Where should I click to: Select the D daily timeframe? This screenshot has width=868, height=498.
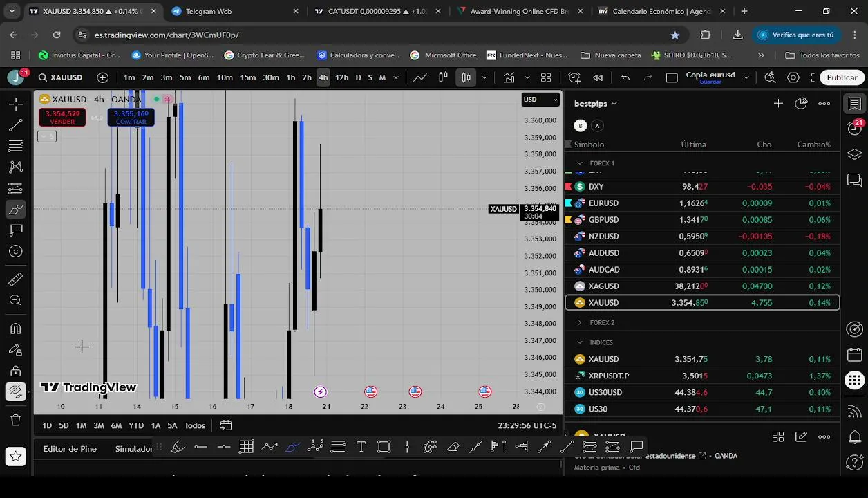click(358, 77)
